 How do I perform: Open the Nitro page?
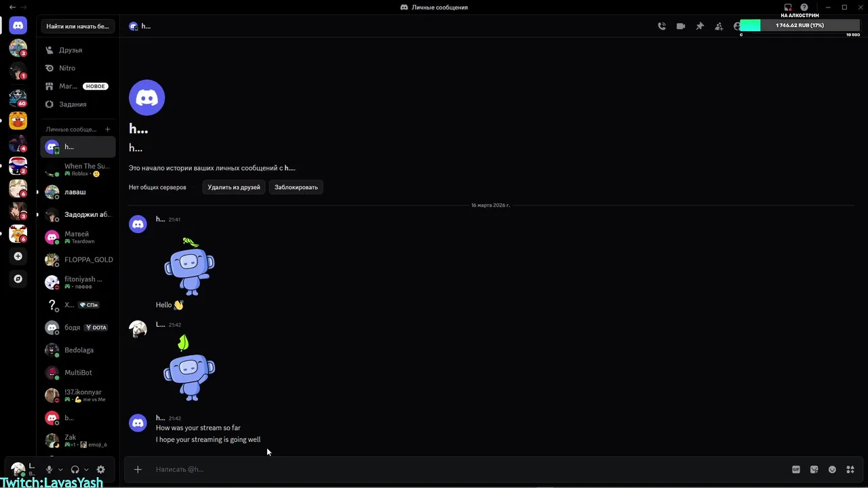78,68
